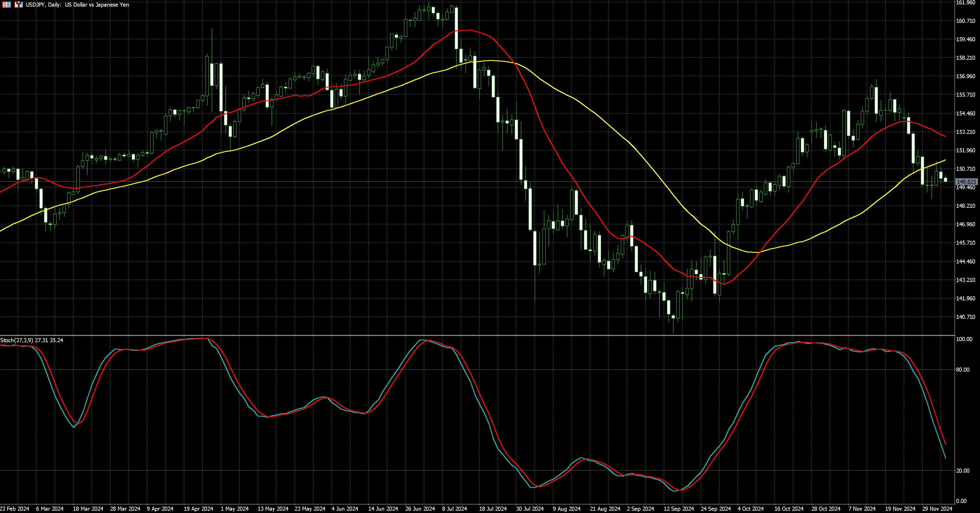Click the 0.00 stochastic scale label
This screenshot has height=513, width=980.
coord(961,501)
